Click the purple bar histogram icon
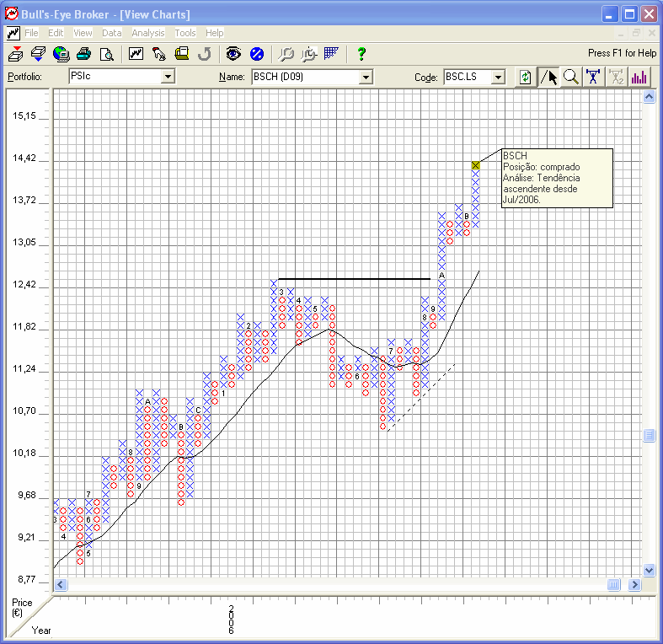Screen dimensions: 663x644 (639, 77)
